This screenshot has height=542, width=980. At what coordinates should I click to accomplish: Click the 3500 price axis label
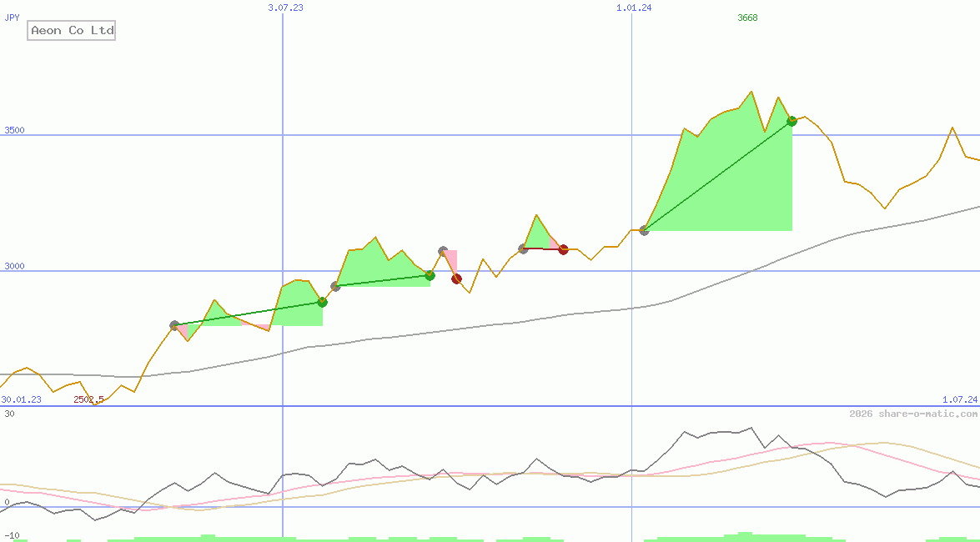tap(14, 130)
